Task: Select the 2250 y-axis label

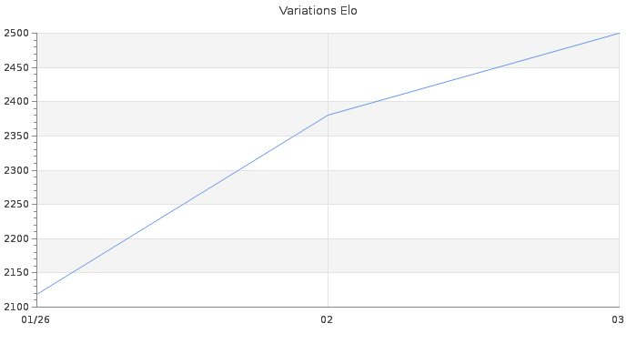Action: [x=15, y=205]
